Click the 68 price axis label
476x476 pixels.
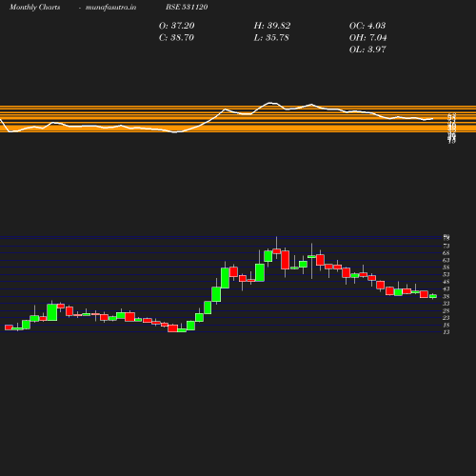pos(446,253)
